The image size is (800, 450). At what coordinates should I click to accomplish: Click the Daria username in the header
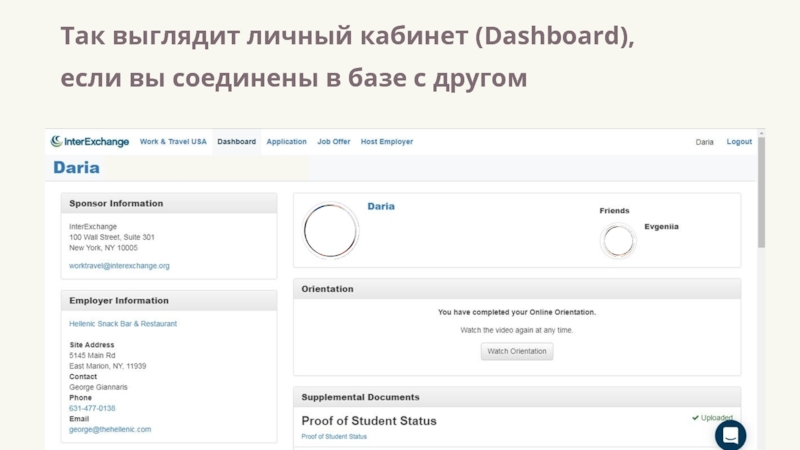tap(705, 142)
